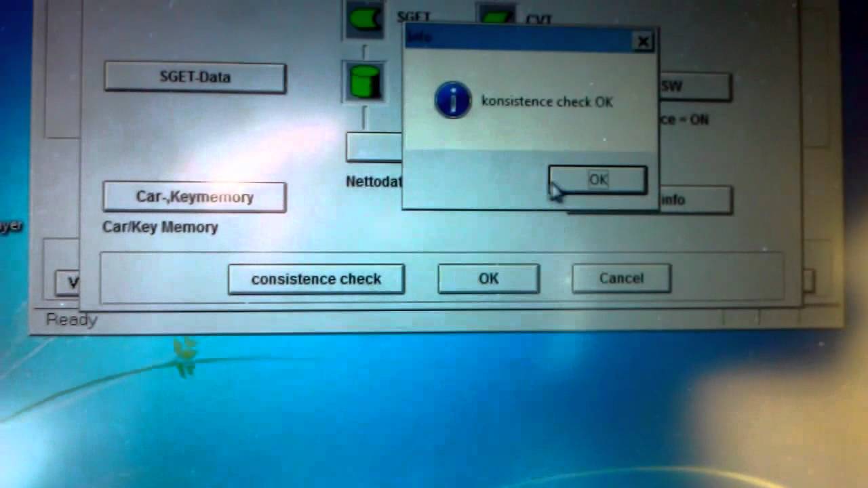Image resolution: width=868 pixels, height=488 pixels.
Task: Click the green SGET arrow icon
Action: coord(366,19)
